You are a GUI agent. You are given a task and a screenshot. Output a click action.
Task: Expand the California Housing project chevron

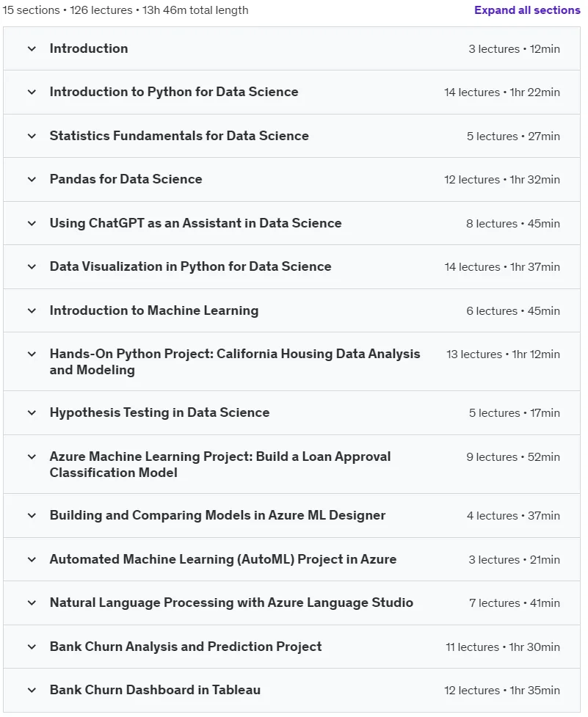tap(32, 354)
